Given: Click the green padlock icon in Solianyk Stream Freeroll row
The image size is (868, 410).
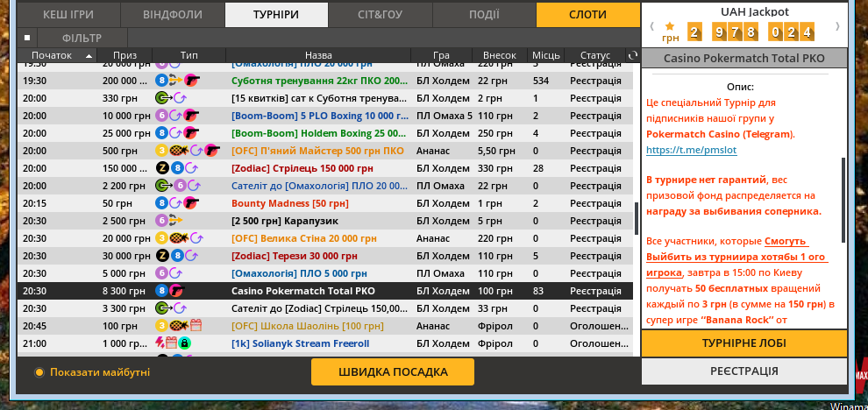Looking at the screenshot, I should coord(185,343).
